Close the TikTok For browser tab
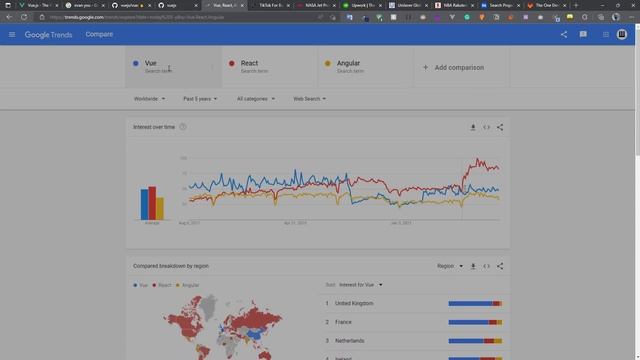This screenshot has height=360, width=640. point(288,6)
